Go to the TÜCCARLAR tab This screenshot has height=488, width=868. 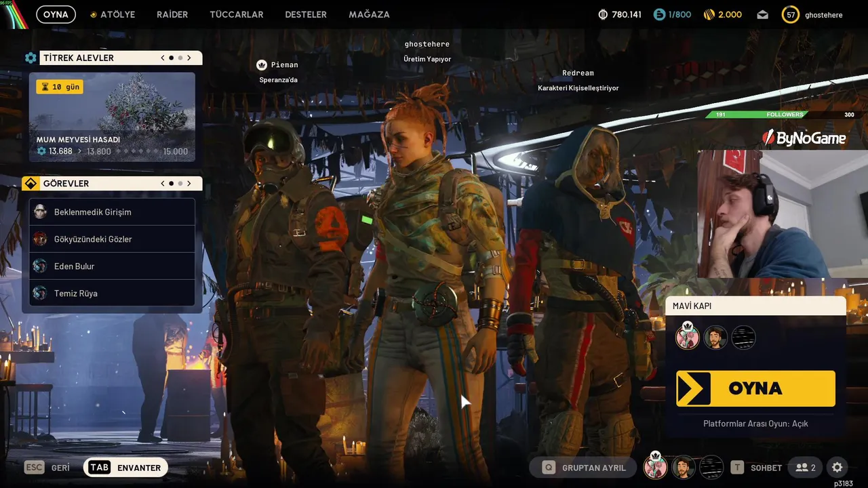(237, 14)
